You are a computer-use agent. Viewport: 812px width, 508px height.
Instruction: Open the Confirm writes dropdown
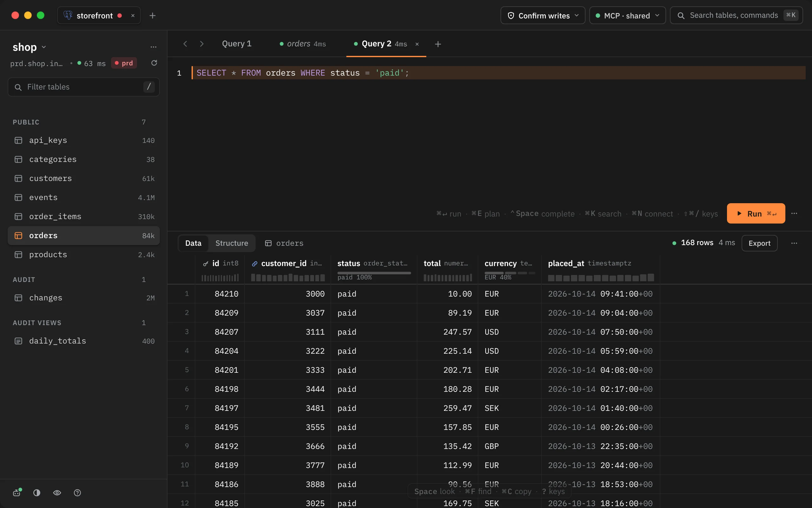(543, 16)
